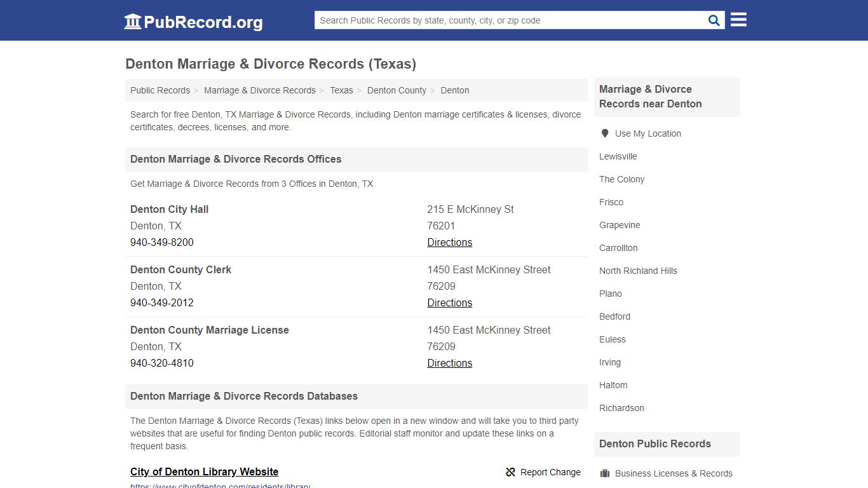The width and height of the screenshot is (868, 488).
Task: Open Carrollton marriage records
Action: click(x=618, y=248)
